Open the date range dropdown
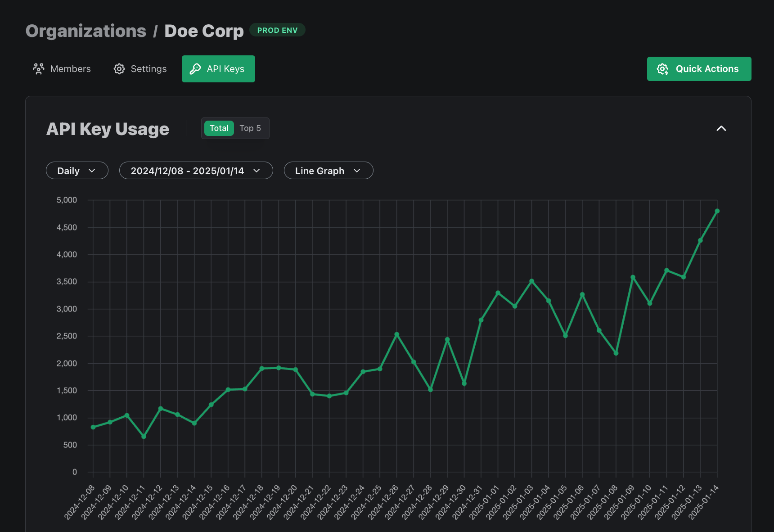The height and width of the screenshot is (532, 774). pos(196,171)
